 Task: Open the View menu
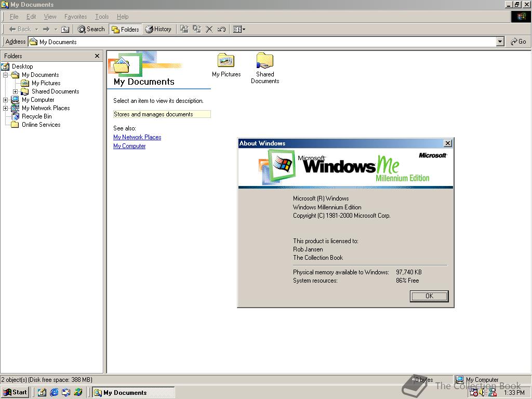tap(50, 17)
